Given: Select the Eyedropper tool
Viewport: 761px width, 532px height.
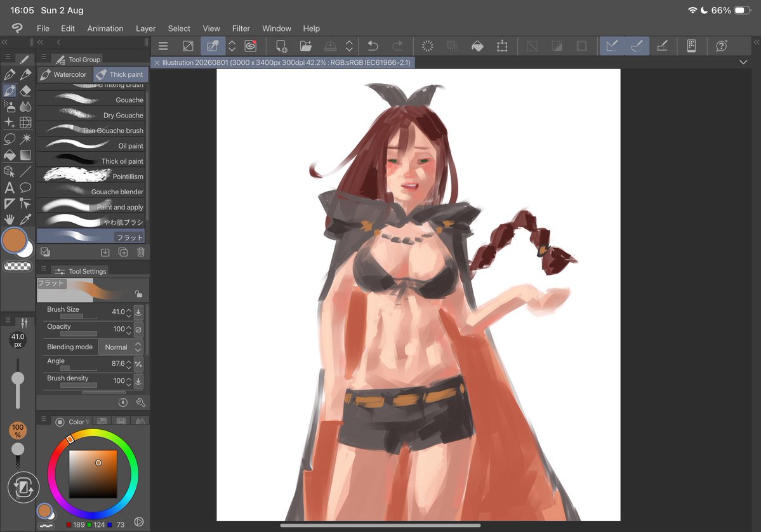Looking at the screenshot, I should 25,220.
